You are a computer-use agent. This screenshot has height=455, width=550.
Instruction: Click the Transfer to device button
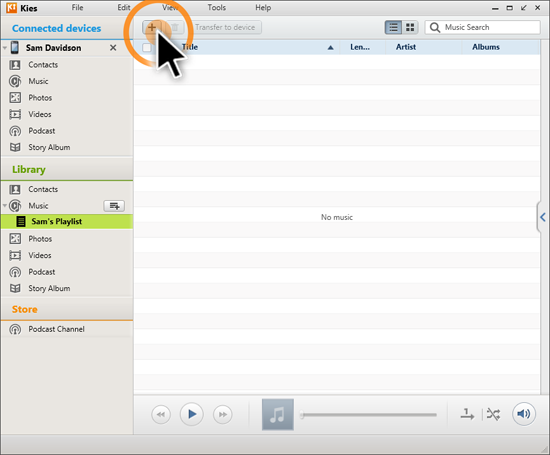(225, 27)
